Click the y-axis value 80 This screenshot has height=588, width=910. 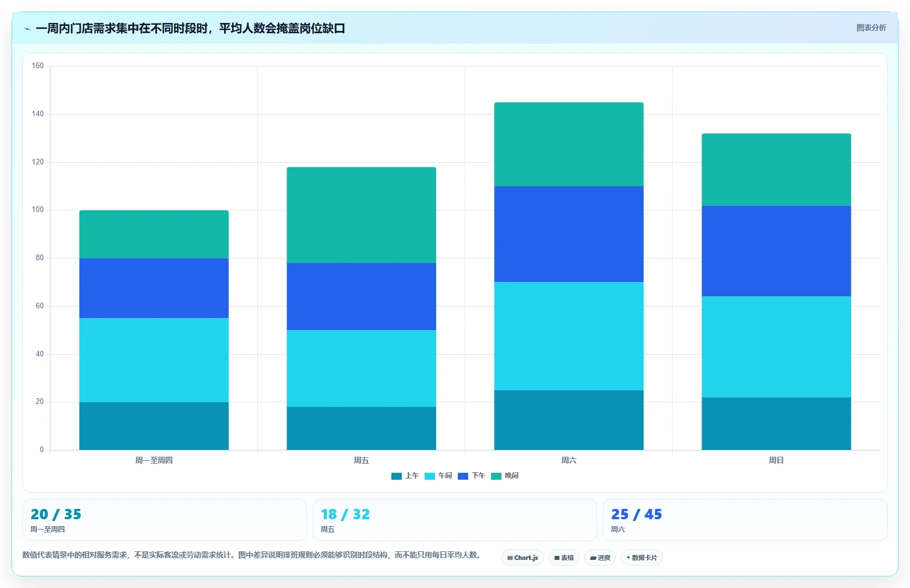pyautogui.click(x=40, y=258)
